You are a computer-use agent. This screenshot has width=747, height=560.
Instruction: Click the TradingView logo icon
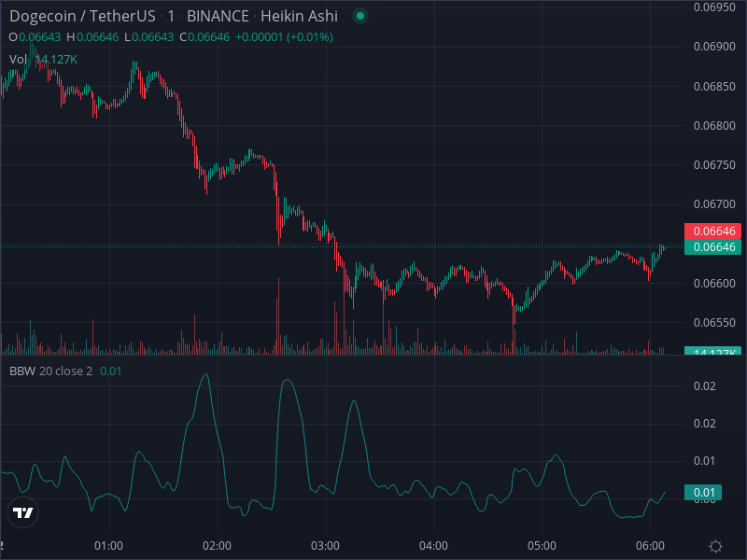tap(22, 512)
